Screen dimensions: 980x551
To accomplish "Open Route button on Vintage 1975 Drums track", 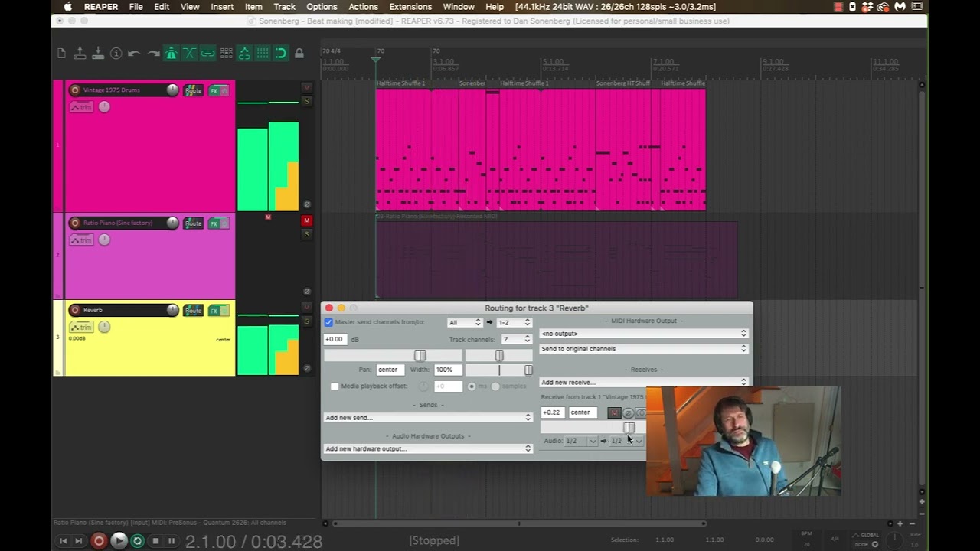I will pyautogui.click(x=193, y=90).
